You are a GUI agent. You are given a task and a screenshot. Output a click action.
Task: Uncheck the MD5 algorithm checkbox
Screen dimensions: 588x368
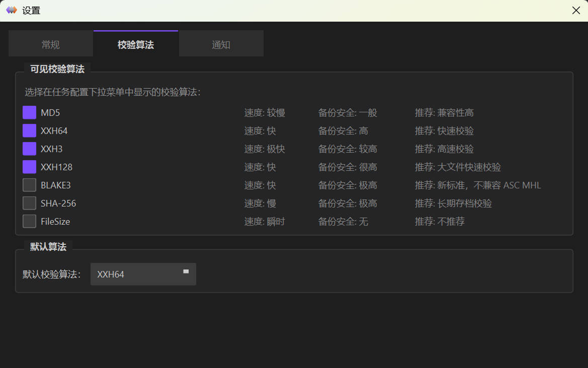(29, 113)
